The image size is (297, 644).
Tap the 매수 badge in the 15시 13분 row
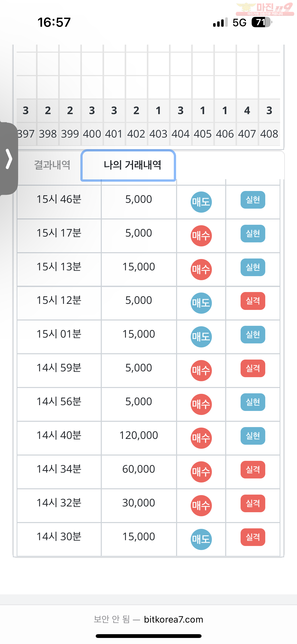coord(201,269)
